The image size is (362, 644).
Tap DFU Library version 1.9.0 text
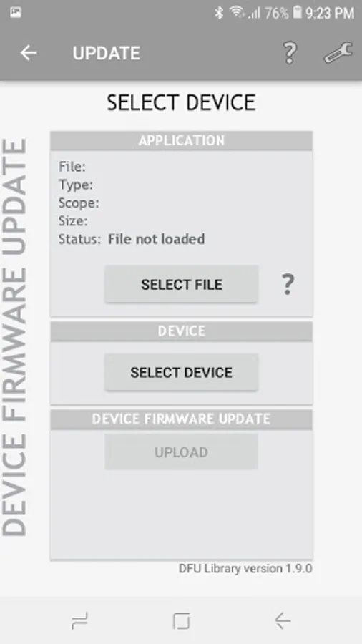245,568
